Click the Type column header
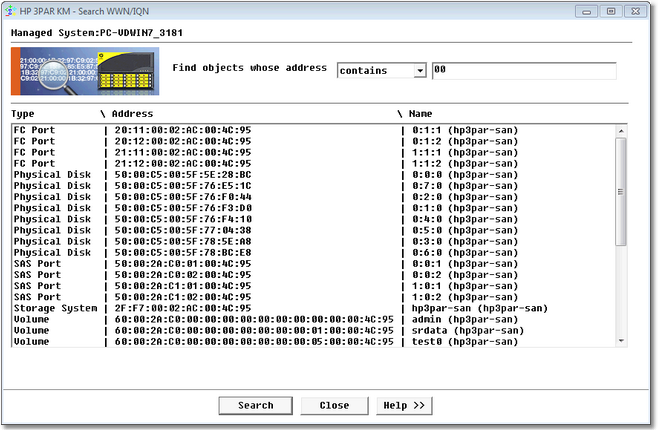The height and width of the screenshot is (432, 658). (23, 114)
